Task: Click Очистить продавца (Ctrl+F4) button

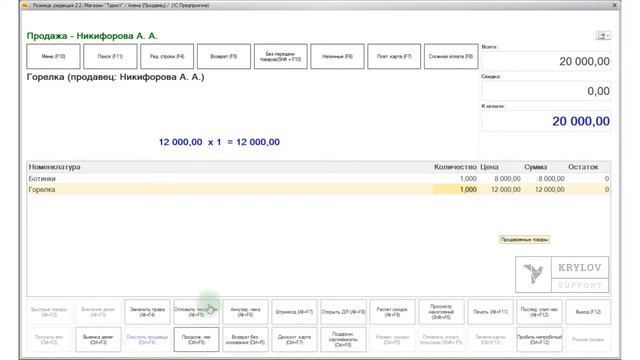Action: click(147, 340)
